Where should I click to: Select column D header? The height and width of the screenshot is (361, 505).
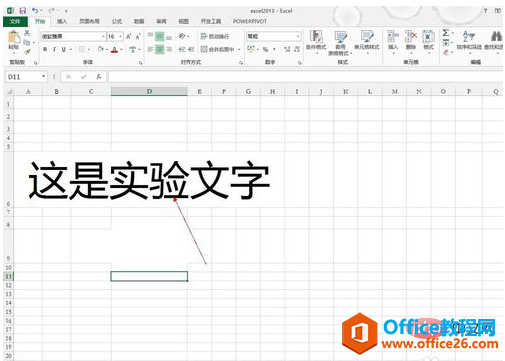[x=149, y=91]
